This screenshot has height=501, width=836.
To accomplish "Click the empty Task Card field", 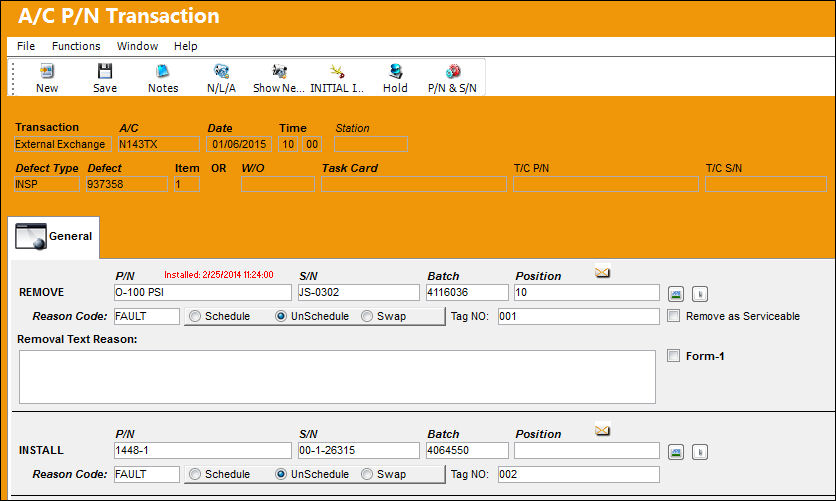I will coord(414,184).
